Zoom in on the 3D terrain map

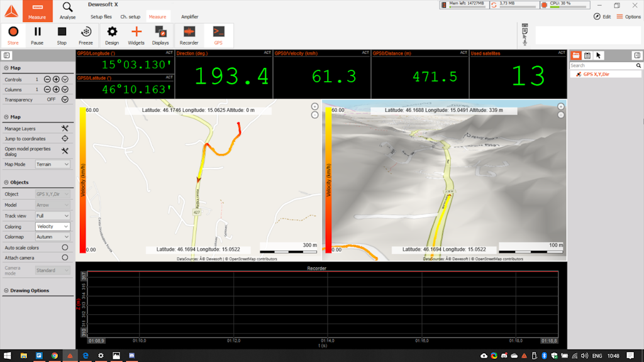561,107
